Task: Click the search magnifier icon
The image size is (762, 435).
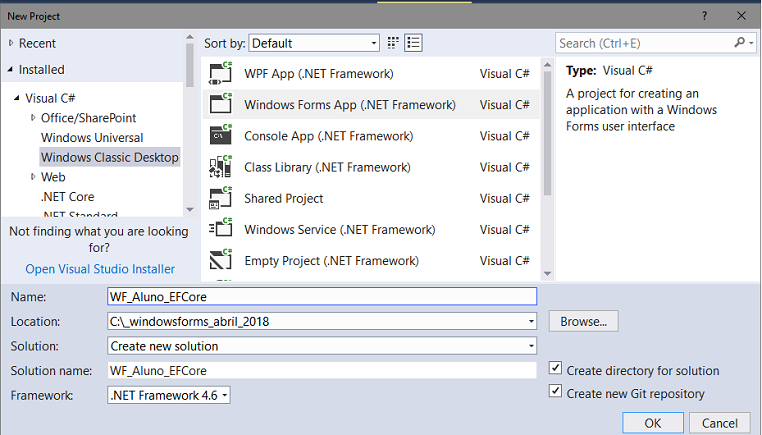Action: pos(740,43)
